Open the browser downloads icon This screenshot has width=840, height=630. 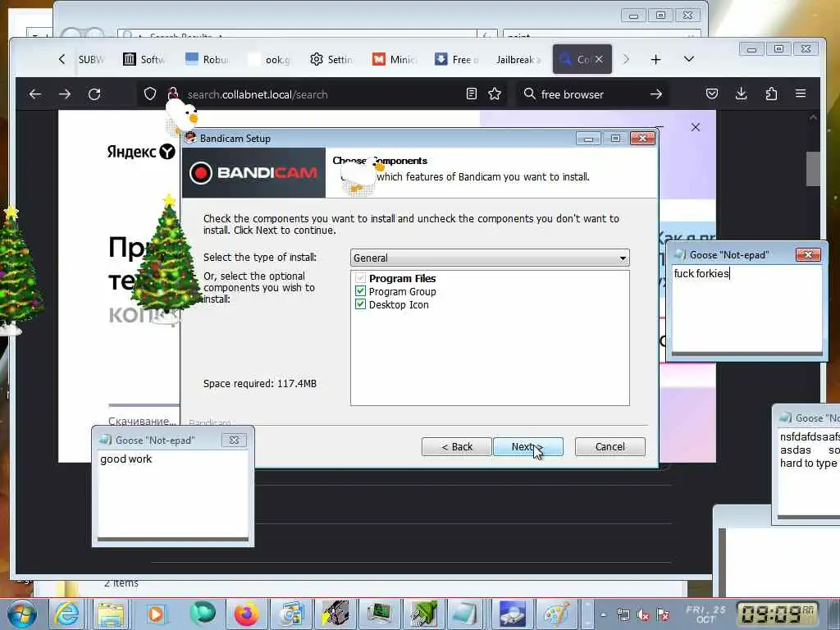click(x=741, y=94)
